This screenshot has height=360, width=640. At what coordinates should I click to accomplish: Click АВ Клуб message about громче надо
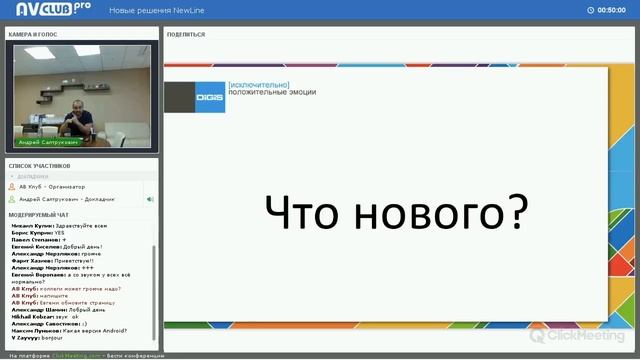(66, 289)
